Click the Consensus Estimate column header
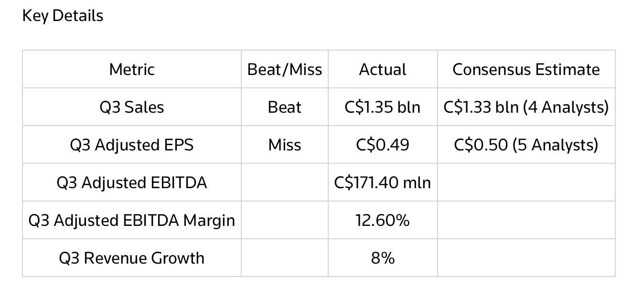The image size is (644, 298). (x=526, y=70)
